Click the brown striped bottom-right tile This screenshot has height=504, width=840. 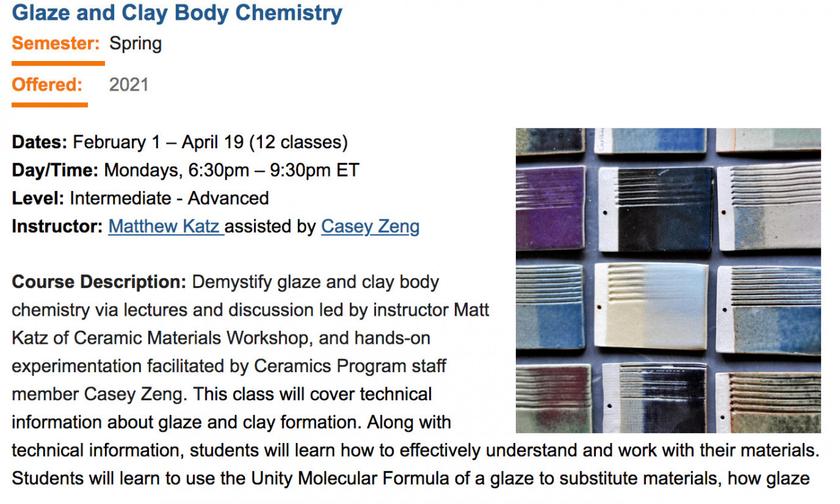point(768,402)
